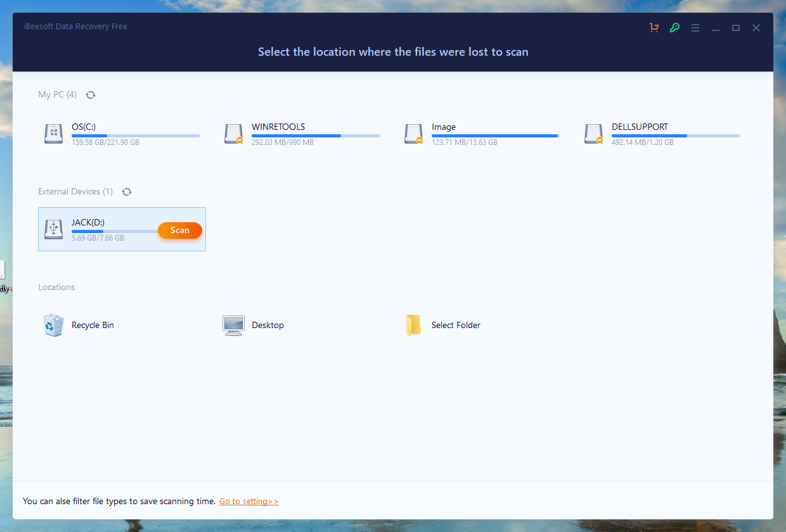Click the OS(C:) drive name
This screenshot has height=532, width=786.
[x=84, y=127]
